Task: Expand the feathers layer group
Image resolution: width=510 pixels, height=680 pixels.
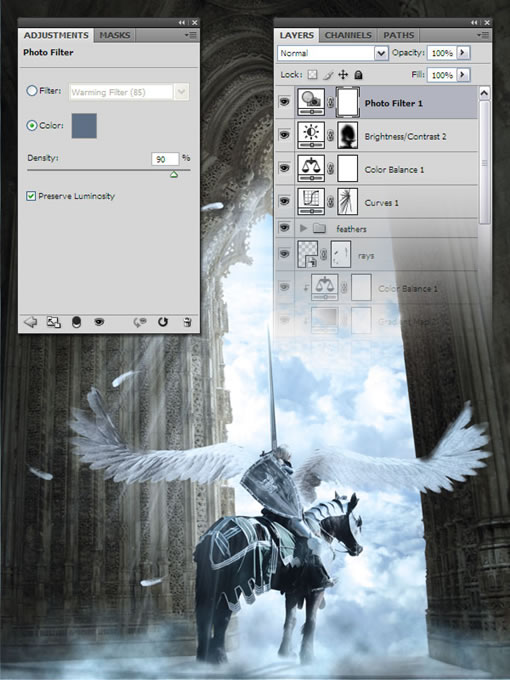Action: (x=304, y=228)
